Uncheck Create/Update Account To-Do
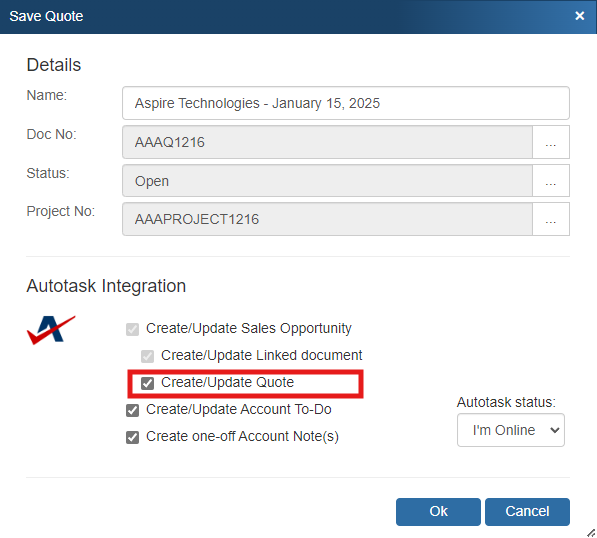The width and height of the screenshot is (597, 538). 132,410
